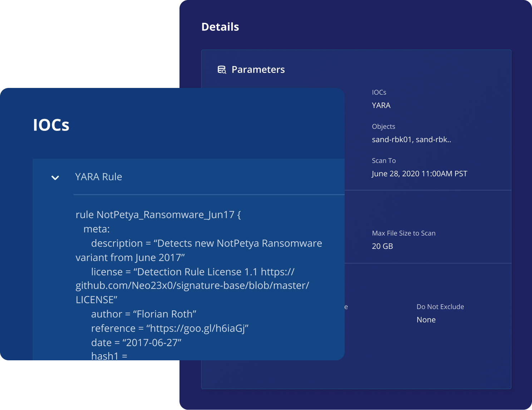532x410 pixels.
Task: Select the Details panel heading
Action: 220,27
